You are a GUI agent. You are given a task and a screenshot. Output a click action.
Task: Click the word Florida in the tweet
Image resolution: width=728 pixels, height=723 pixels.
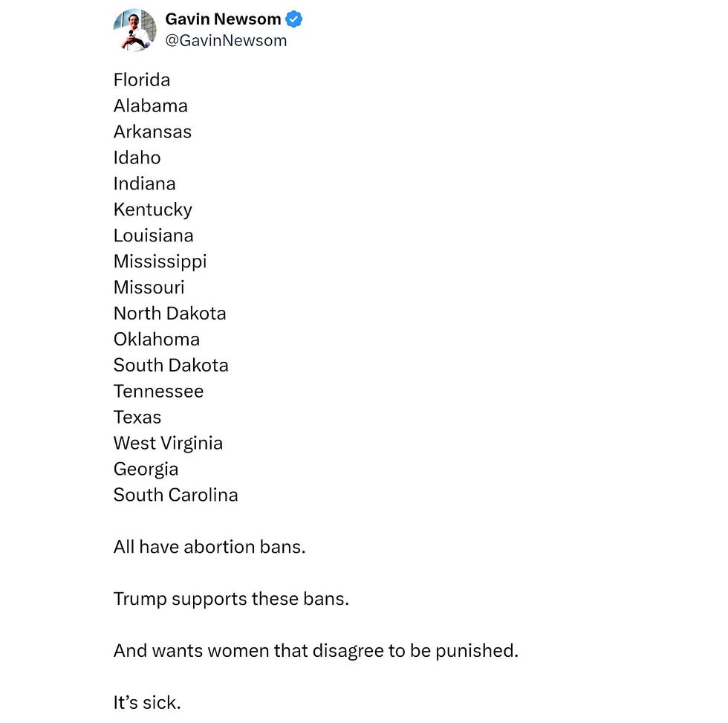pos(142,80)
